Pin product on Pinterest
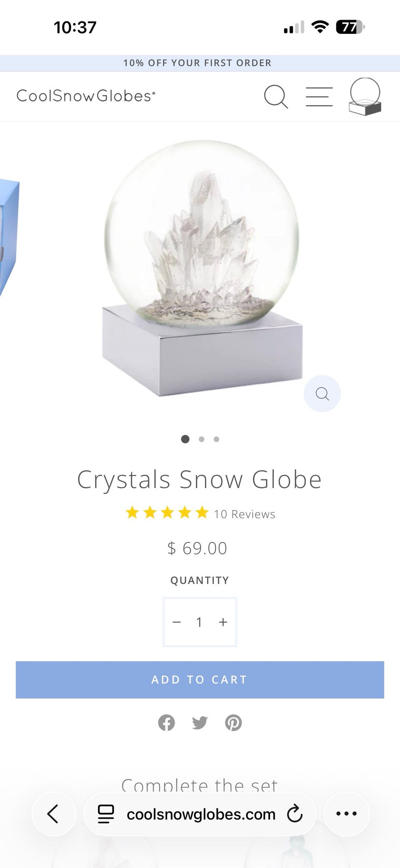 [x=233, y=722]
